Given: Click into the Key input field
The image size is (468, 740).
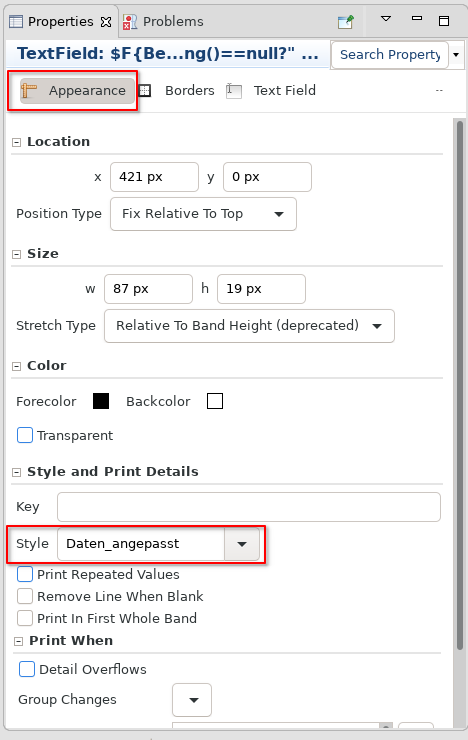Looking at the screenshot, I should (x=249, y=507).
